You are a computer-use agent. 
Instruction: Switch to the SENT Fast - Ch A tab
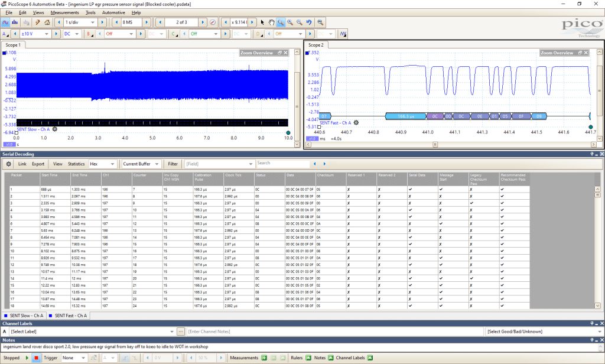click(68, 316)
